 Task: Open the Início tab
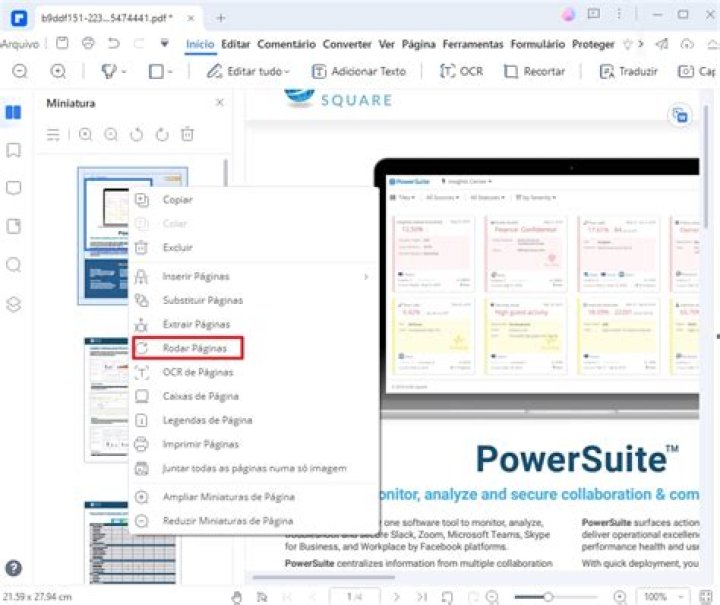pos(200,44)
